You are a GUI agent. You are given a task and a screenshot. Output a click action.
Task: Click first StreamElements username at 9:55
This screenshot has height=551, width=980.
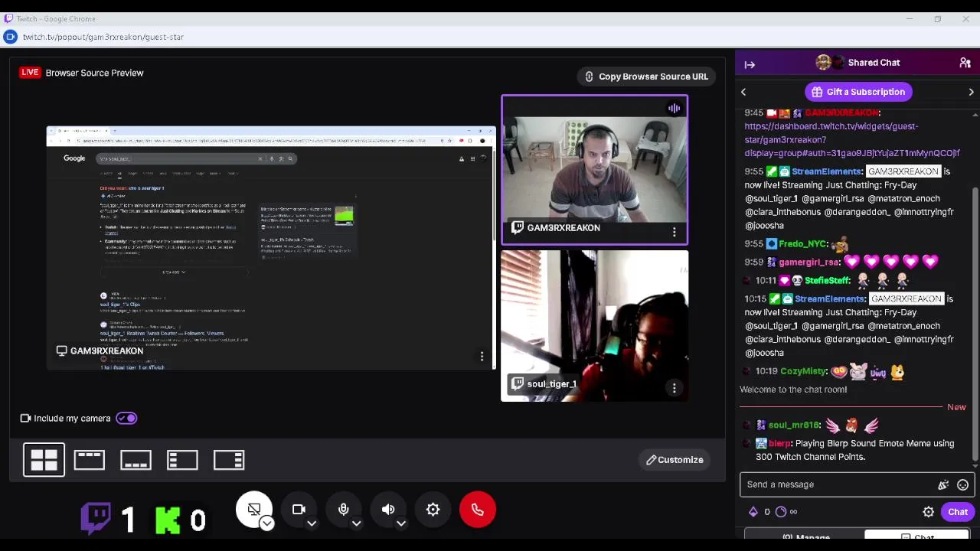pos(828,172)
